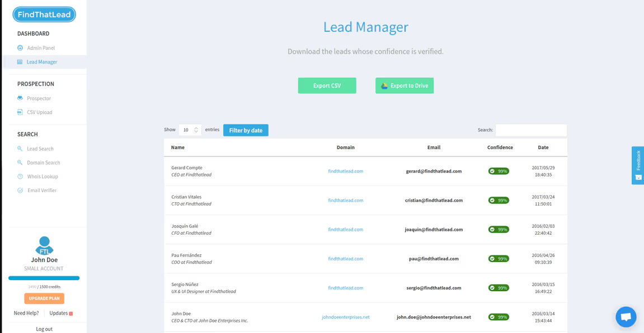The height and width of the screenshot is (333, 644).
Task: Sort table by Confidence column
Action: tap(500, 148)
